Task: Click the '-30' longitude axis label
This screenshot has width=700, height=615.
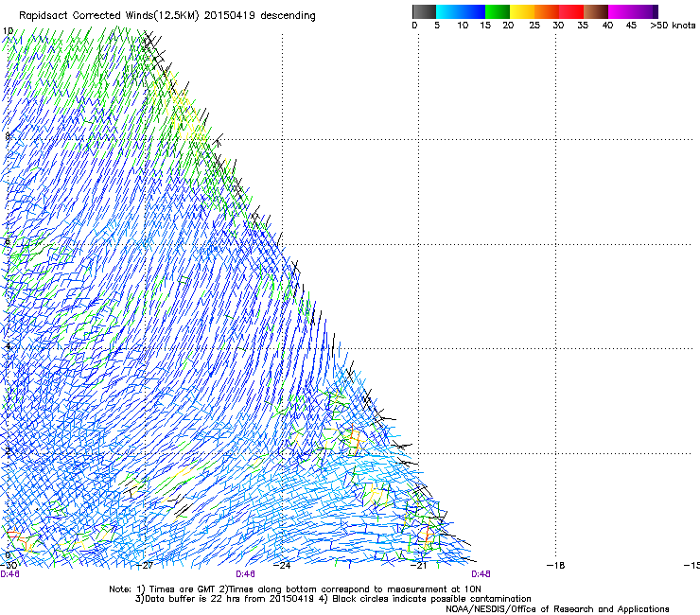Action: click(x=9, y=566)
